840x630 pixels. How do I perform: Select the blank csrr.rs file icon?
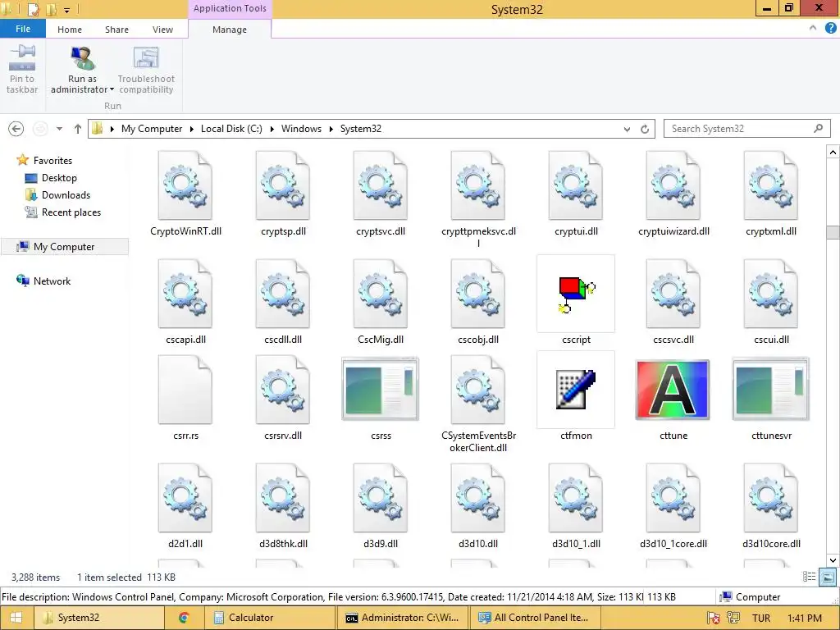185,390
